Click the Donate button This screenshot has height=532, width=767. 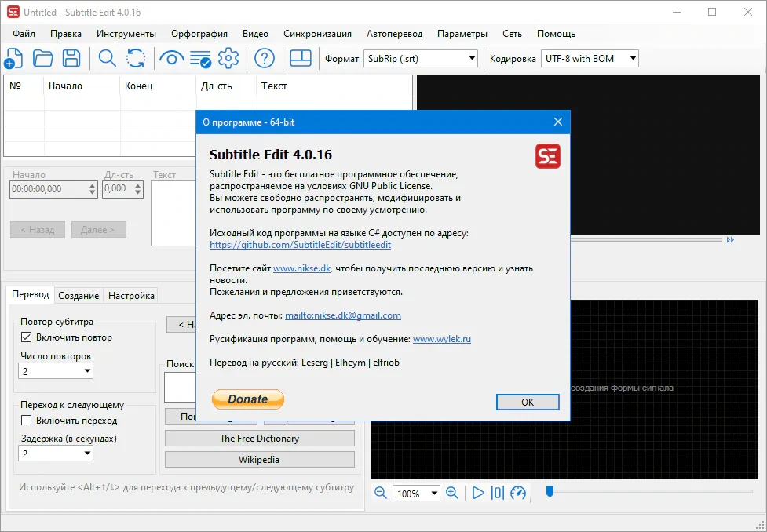[248, 399]
